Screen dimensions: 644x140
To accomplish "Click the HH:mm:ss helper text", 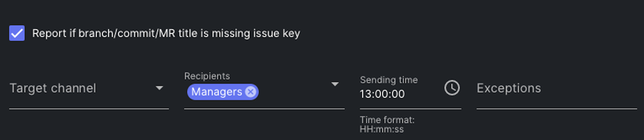I will (x=382, y=130).
